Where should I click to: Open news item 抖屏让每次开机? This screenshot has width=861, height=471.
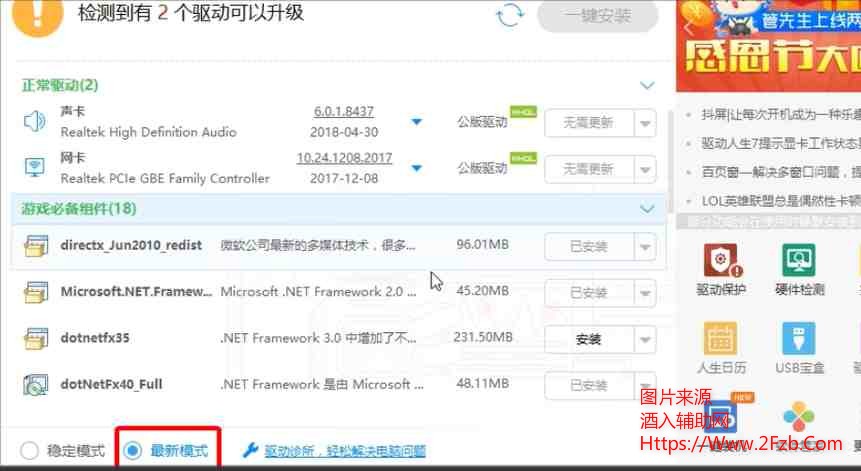(781, 115)
